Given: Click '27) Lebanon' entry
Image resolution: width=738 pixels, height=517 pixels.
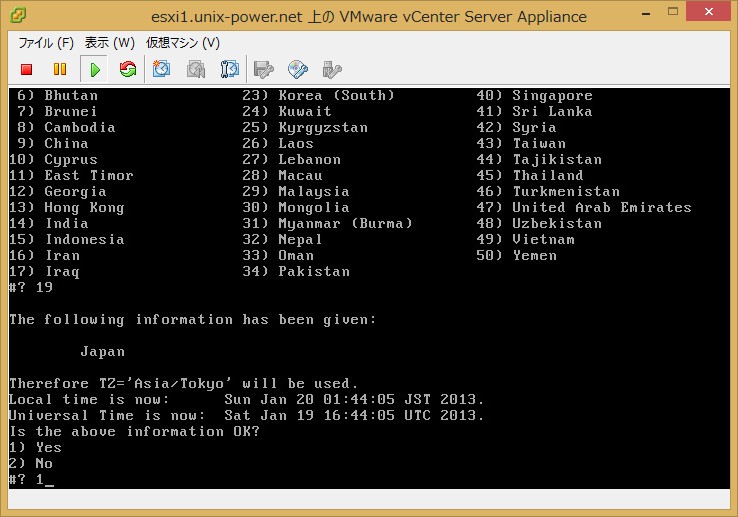Looking at the screenshot, I should 291,159.
